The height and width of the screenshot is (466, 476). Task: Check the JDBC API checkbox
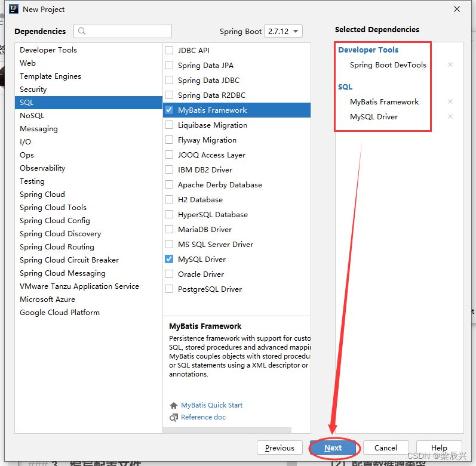(169, 50)
